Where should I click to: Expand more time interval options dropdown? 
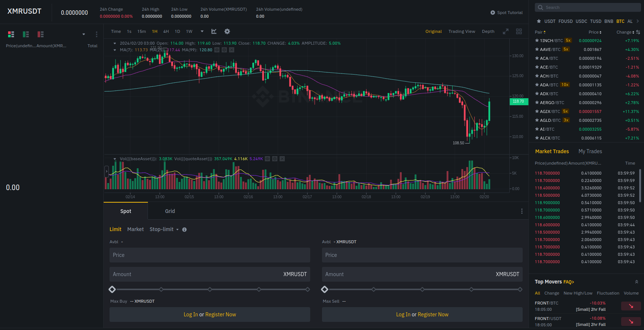coord(202,31)
